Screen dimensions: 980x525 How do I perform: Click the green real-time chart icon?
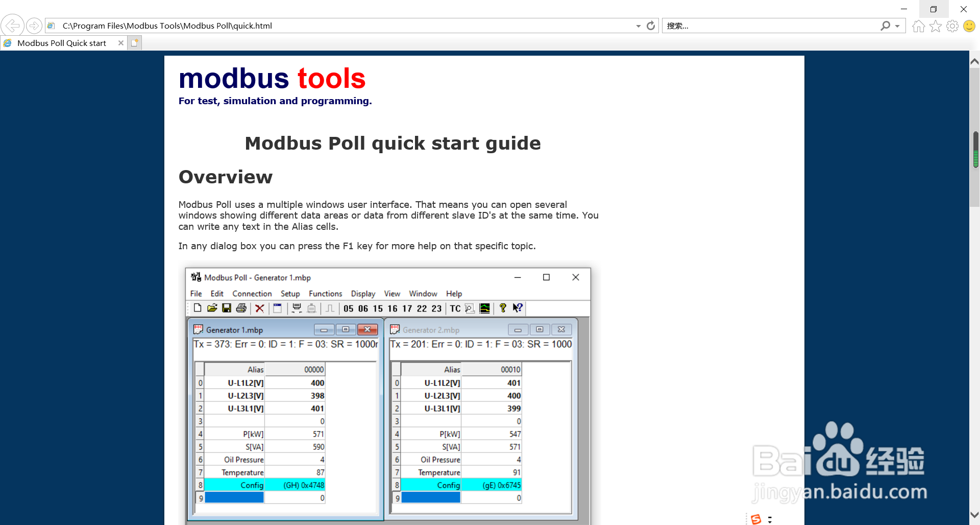(485, 308)
